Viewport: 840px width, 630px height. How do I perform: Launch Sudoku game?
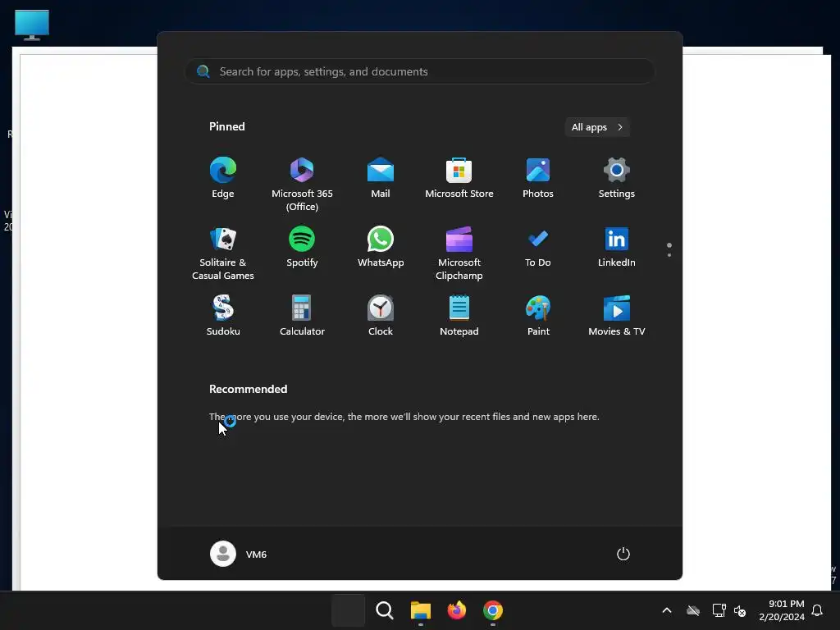223,316
